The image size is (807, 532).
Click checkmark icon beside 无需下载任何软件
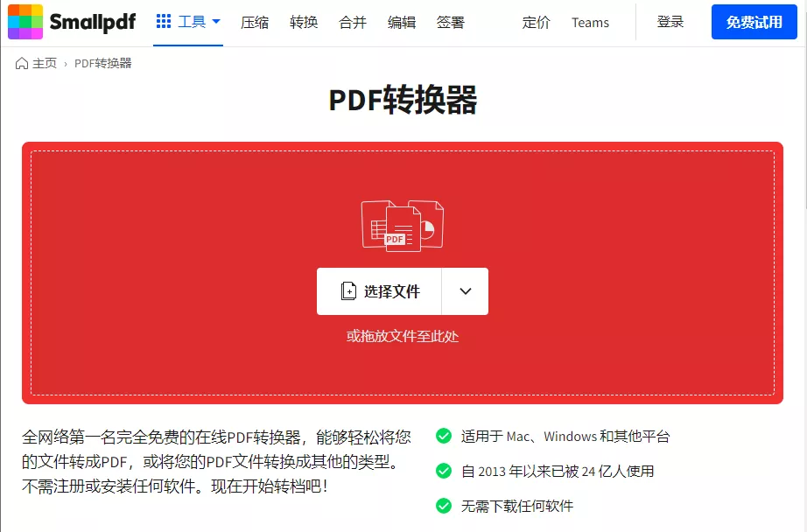[x=444, y=506]
